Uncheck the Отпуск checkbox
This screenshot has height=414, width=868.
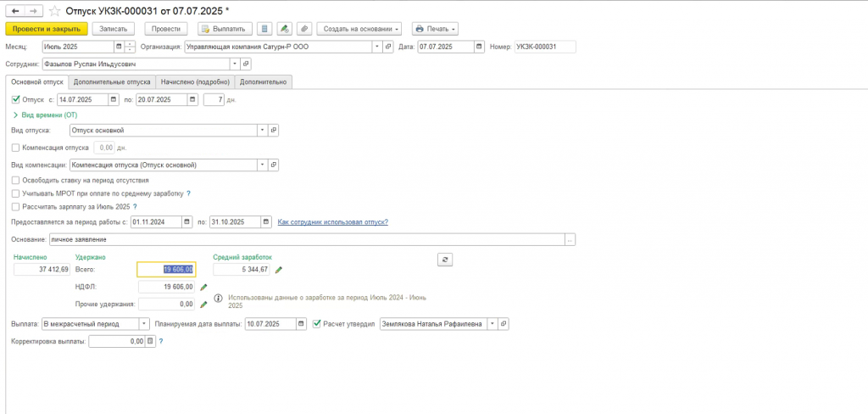16,100
